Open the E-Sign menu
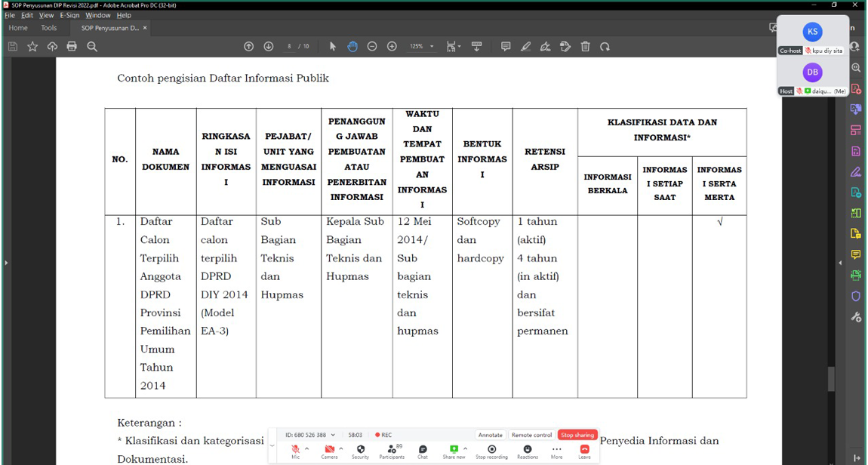 pos(69,15)
